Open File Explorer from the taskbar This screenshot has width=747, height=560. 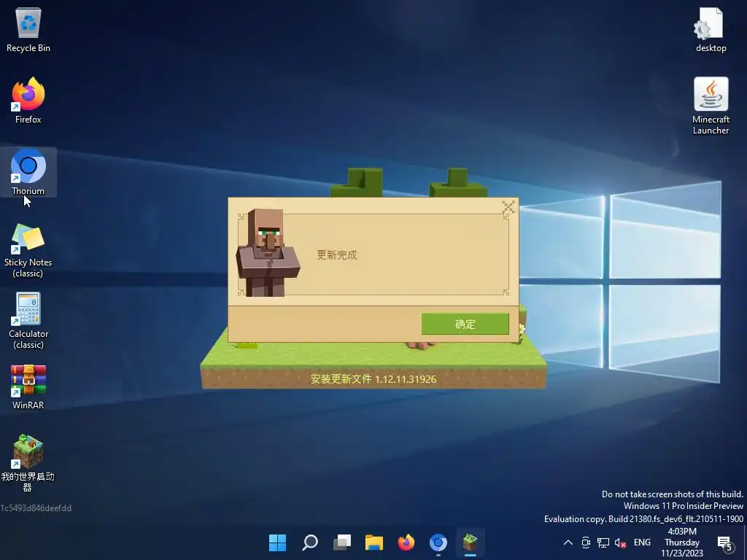click(374, 542)
